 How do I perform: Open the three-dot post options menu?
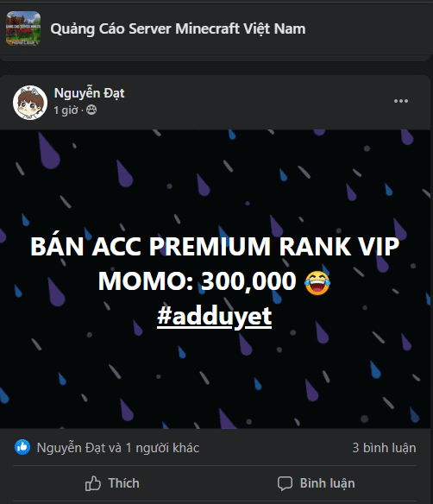pyautogui.click(x=401, y=101)
